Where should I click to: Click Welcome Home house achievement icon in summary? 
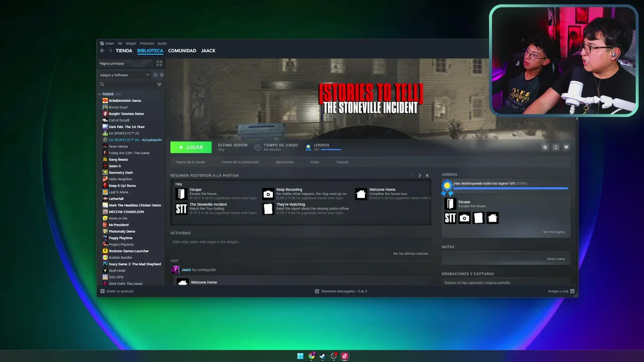click(361, 194)
